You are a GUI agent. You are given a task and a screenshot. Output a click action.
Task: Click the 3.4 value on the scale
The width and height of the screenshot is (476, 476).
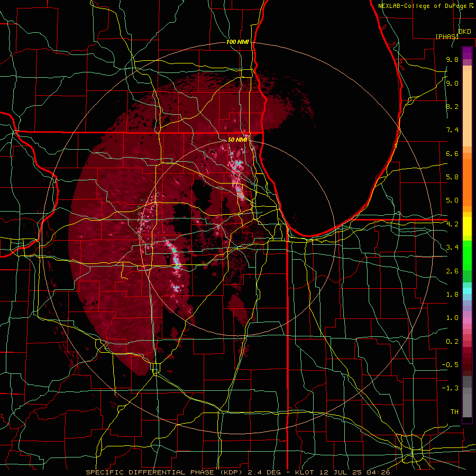coord(452,248)
